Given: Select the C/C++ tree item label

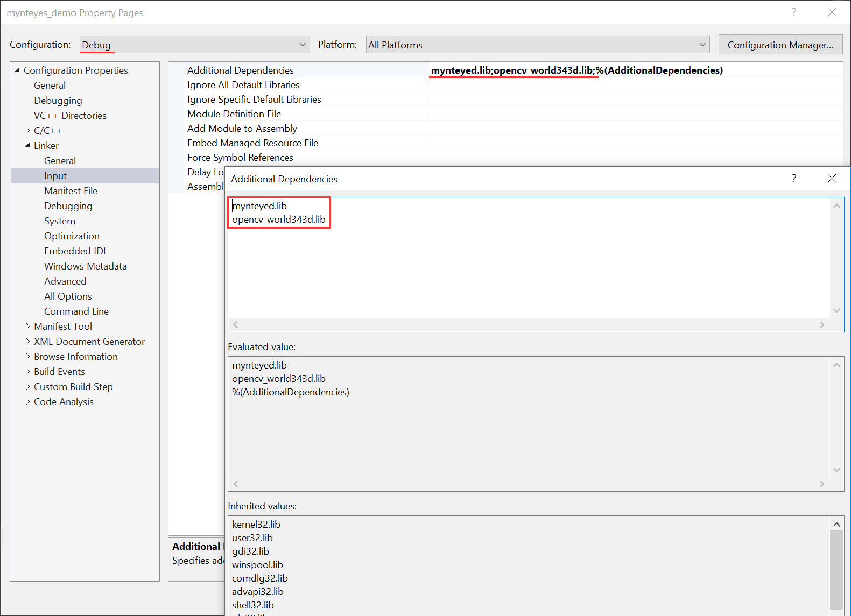Looking at the screenshot, I should click(x=48, y=131).
